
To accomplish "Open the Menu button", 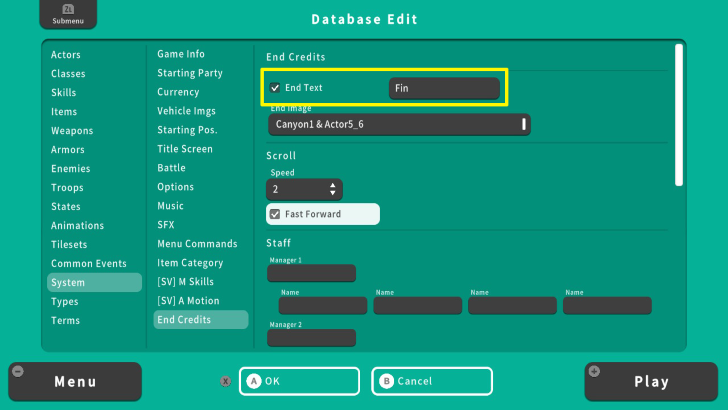I will coord(75,382).
